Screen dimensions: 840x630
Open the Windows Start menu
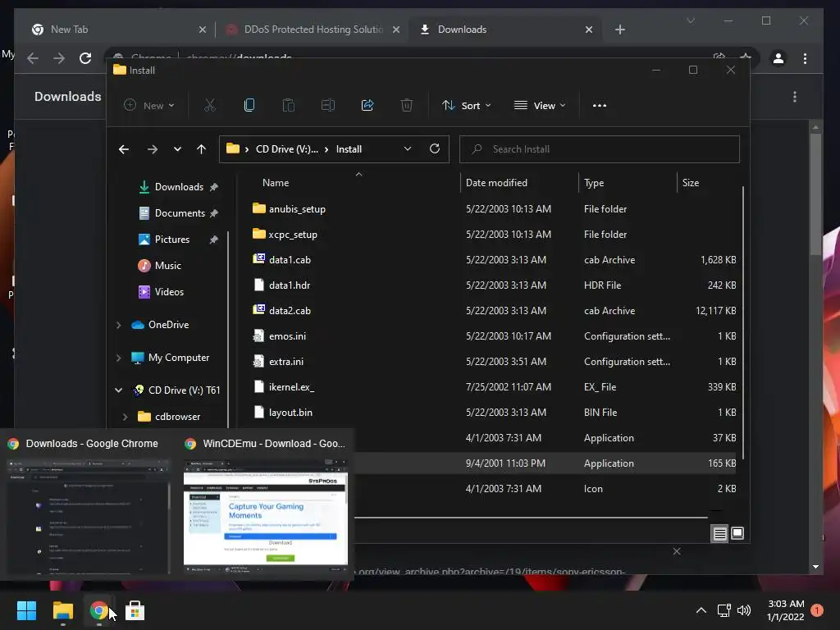26,610
